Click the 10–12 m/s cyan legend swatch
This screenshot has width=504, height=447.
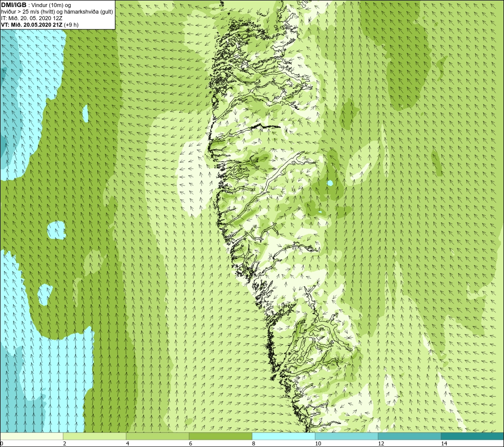(347, 436)
